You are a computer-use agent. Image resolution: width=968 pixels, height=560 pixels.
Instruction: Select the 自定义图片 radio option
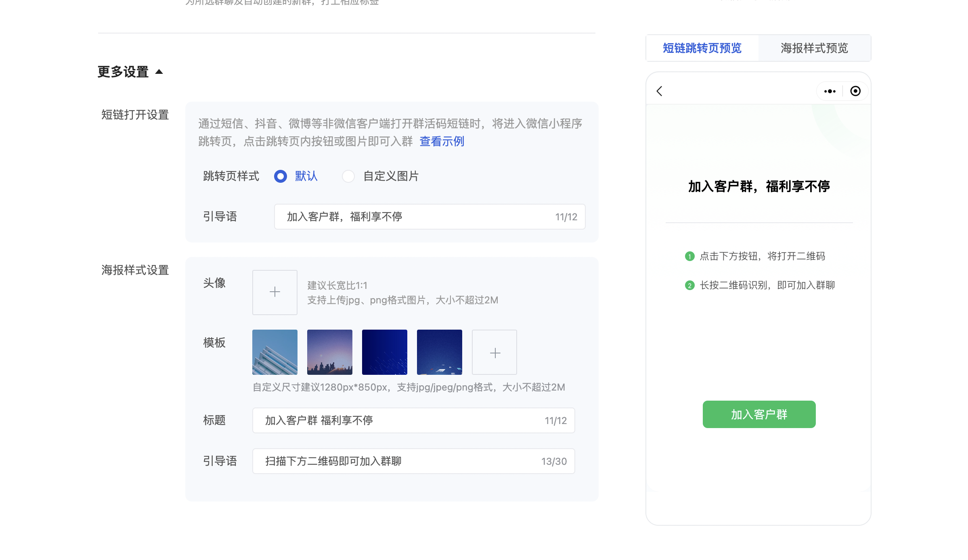click(348, 176)
